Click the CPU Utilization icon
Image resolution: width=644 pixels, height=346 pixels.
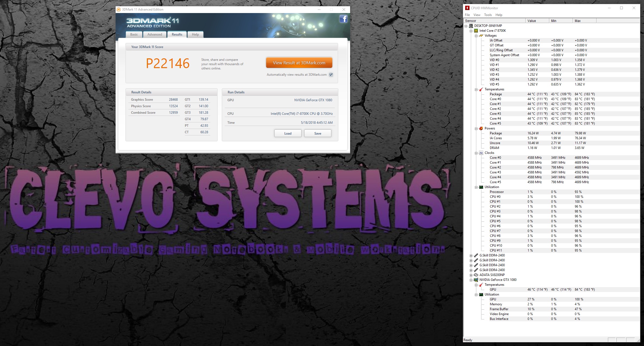pyautogui.click(x=481, y=187)
